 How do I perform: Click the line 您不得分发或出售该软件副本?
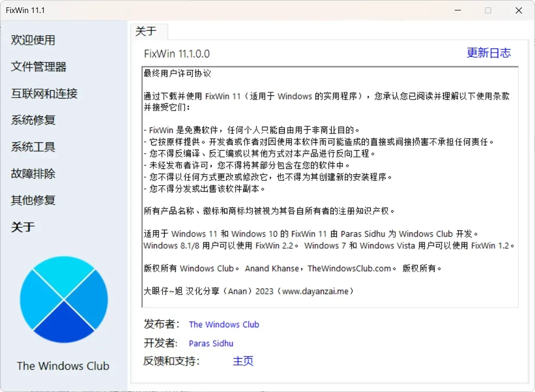[x=204, y=189]
